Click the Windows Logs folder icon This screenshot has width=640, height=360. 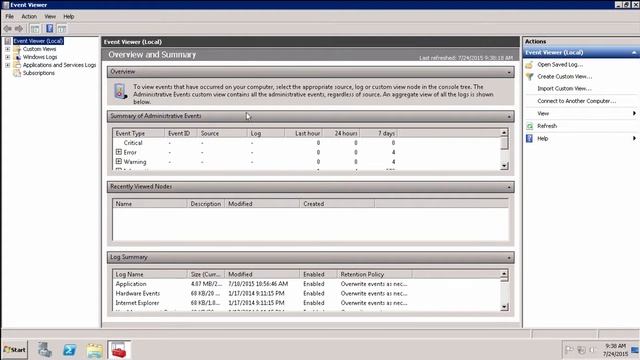pyautogui.click(x=17, y=57)
